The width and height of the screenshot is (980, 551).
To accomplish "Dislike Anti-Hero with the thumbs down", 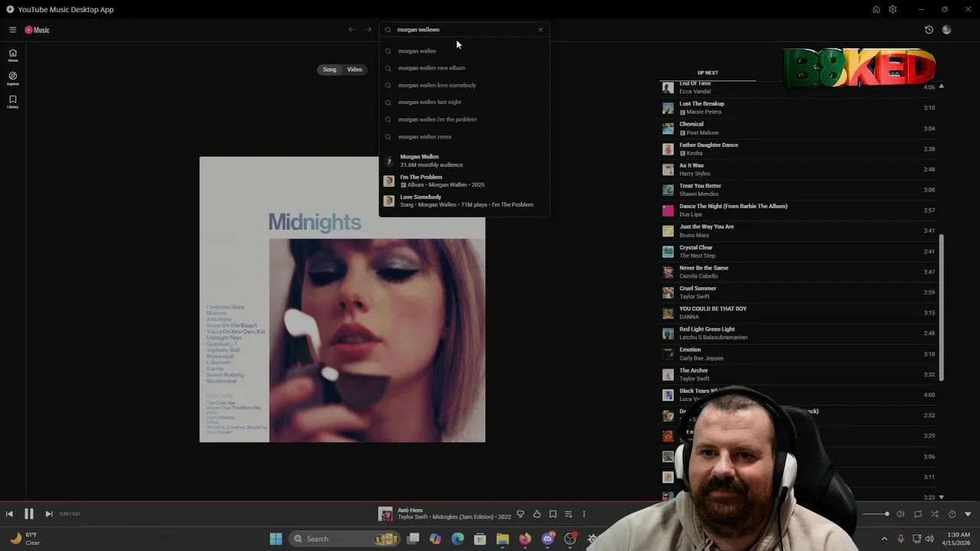I will click(521, 514).
